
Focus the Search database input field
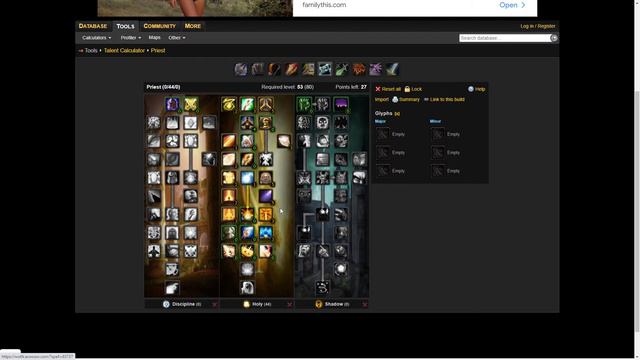[505, 38]
